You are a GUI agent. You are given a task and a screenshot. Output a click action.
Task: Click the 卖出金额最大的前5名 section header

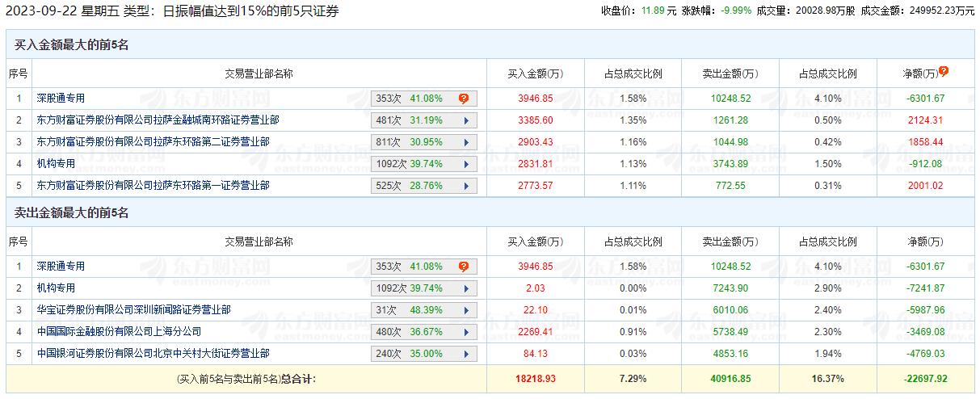(72, 213)
